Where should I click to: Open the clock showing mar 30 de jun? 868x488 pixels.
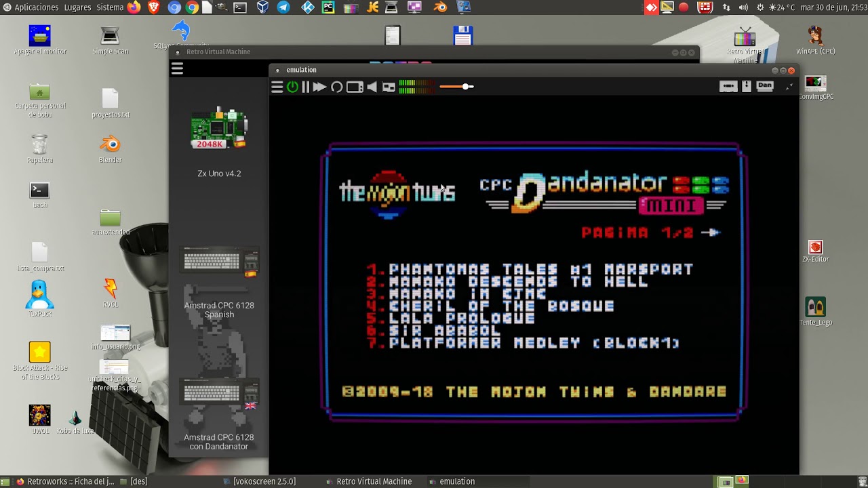(833, 7)
